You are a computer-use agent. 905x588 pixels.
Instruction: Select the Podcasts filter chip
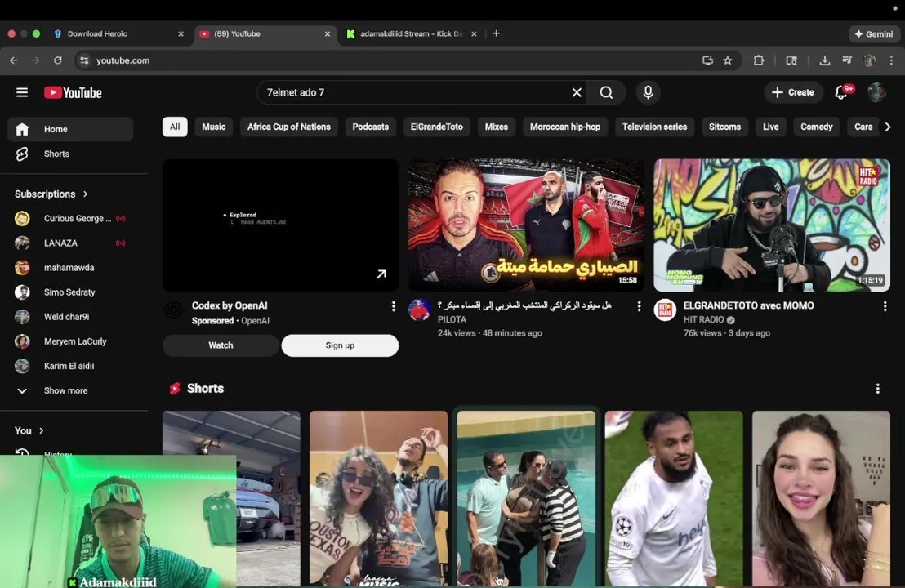pos(371,127)
